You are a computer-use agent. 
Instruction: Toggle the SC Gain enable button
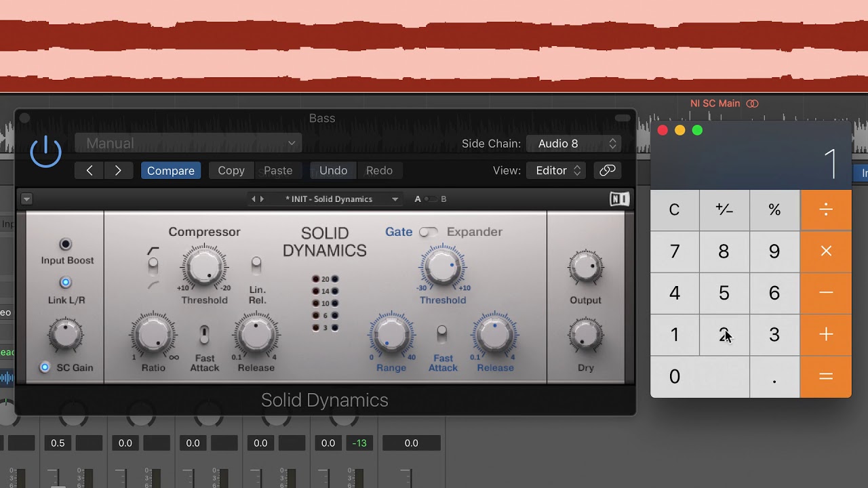tap(45, 367)
